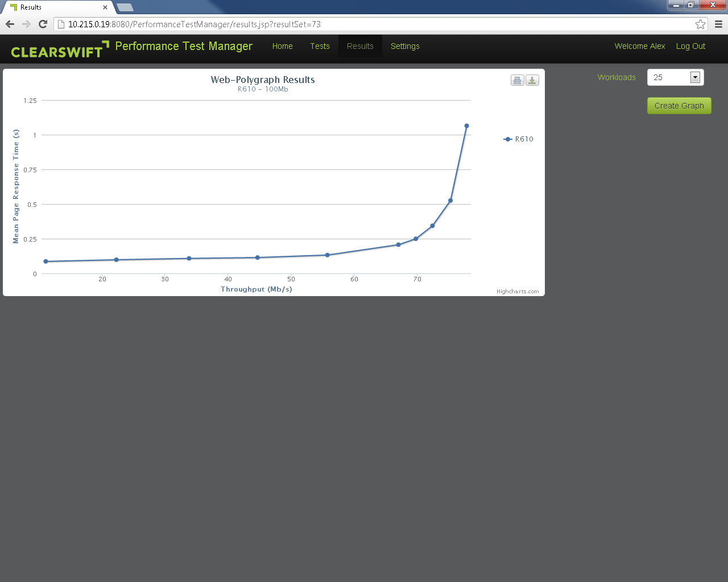
Task: Select the Results navigation item
Action: click(360, 46)
